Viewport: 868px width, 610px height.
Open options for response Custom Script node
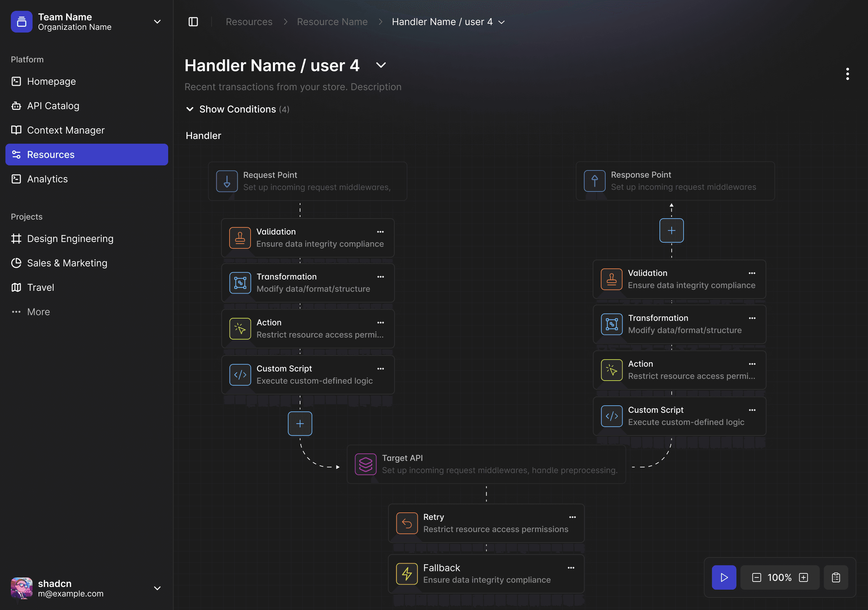[752, 410]
